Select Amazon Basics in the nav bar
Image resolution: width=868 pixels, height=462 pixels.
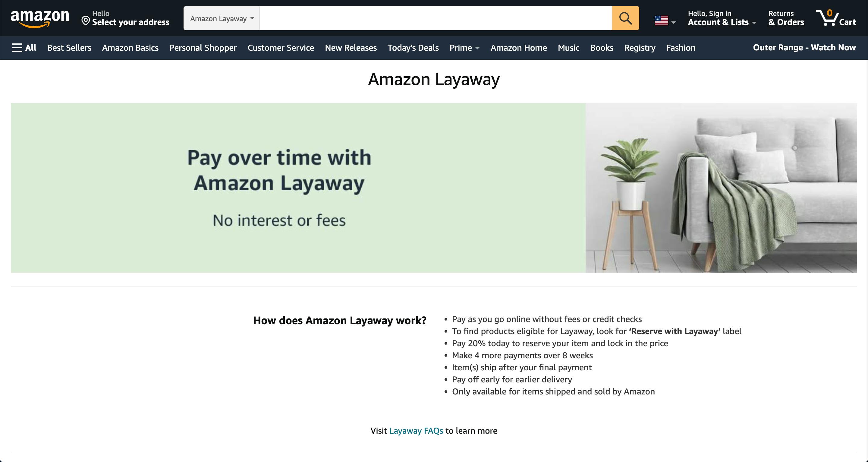[130, 48]
